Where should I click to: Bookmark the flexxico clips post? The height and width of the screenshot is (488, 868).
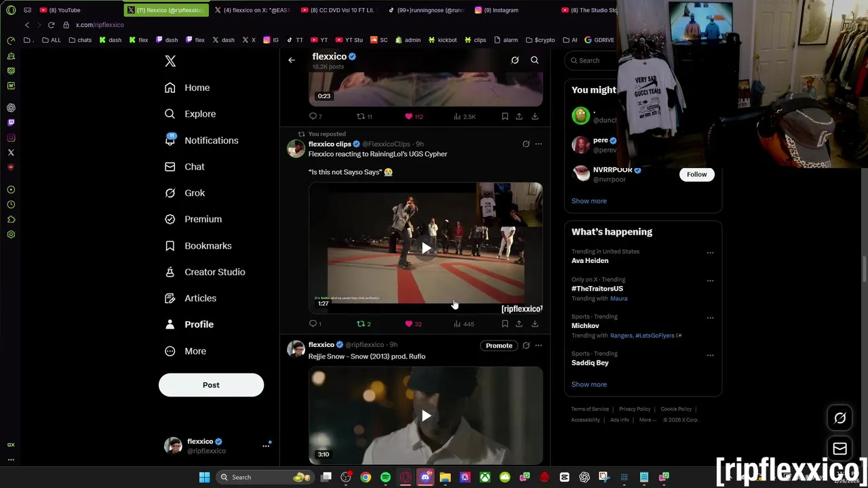(505, 324)
